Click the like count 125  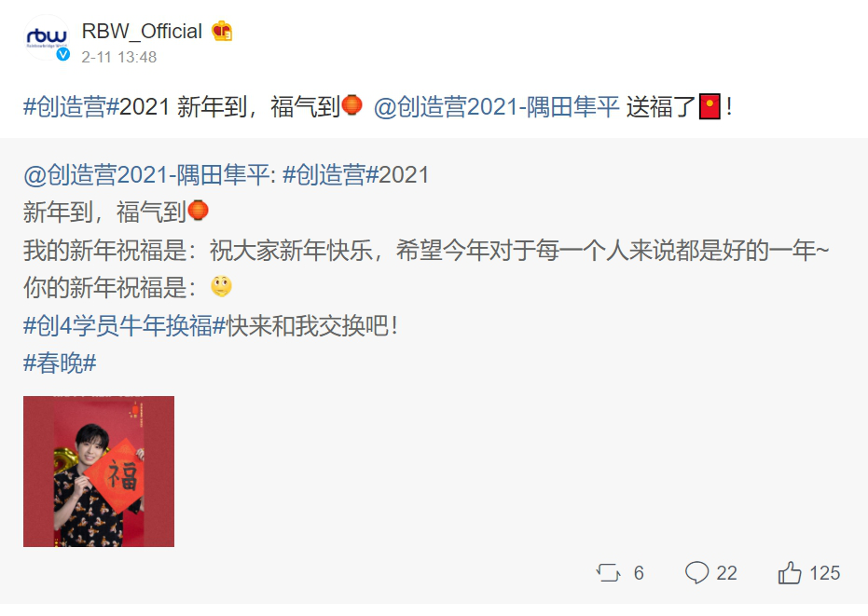pos(824,573)
